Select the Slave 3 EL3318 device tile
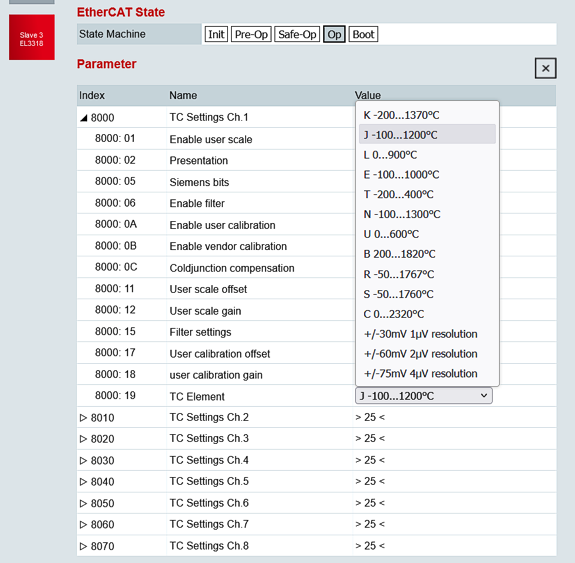Image resolution: width=575 pixels, height=563 pixels. [x=32, y=37]
